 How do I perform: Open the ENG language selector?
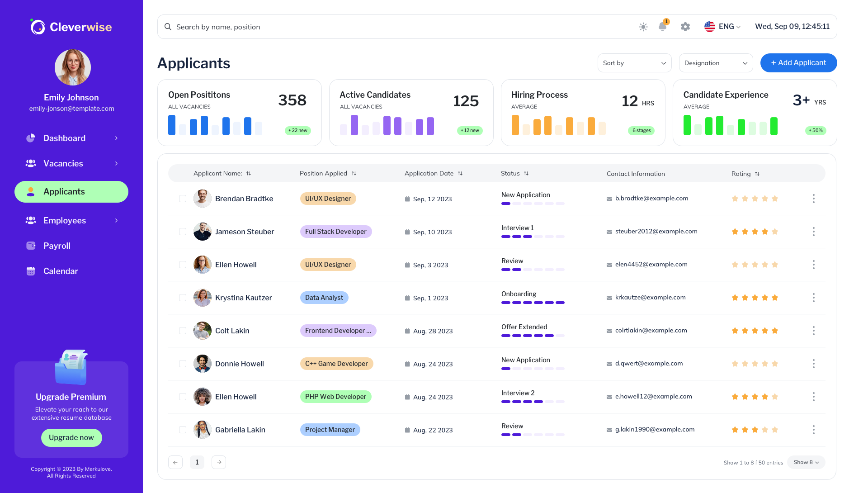point(722,26)
